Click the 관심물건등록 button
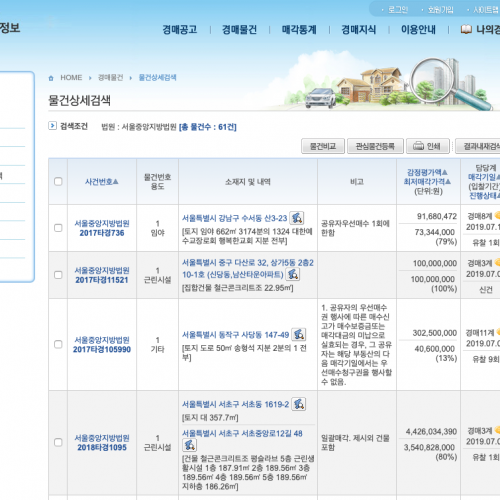 coord(375,146)
